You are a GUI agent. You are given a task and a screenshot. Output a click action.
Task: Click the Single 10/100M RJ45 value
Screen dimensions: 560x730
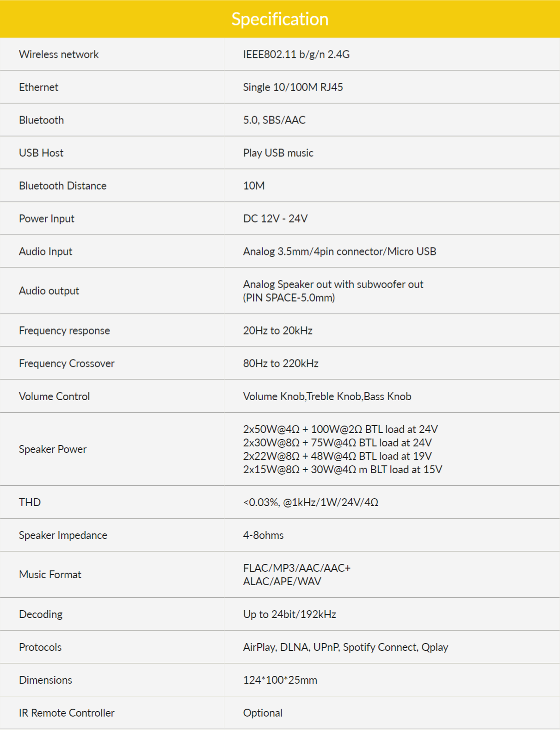(x=293, y=87)
